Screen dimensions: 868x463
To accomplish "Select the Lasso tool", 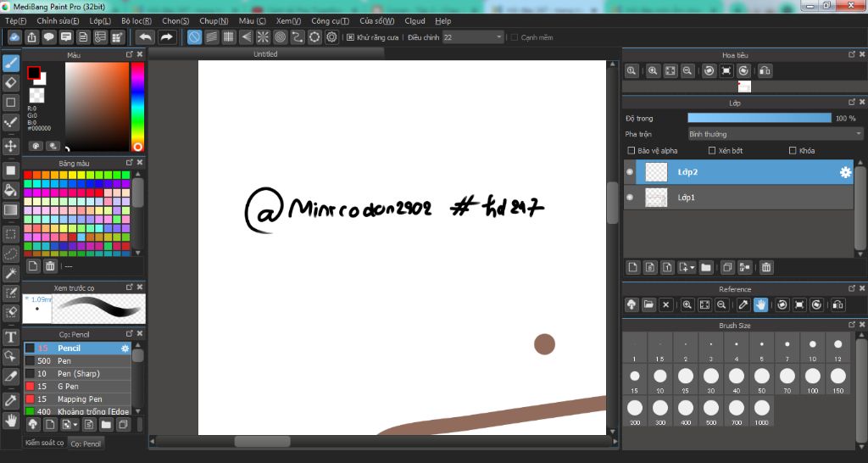I will click(10, 254).
